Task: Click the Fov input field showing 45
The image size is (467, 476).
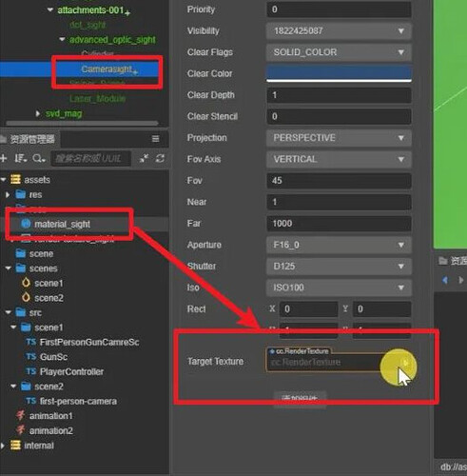Action: tap(339, 181)
